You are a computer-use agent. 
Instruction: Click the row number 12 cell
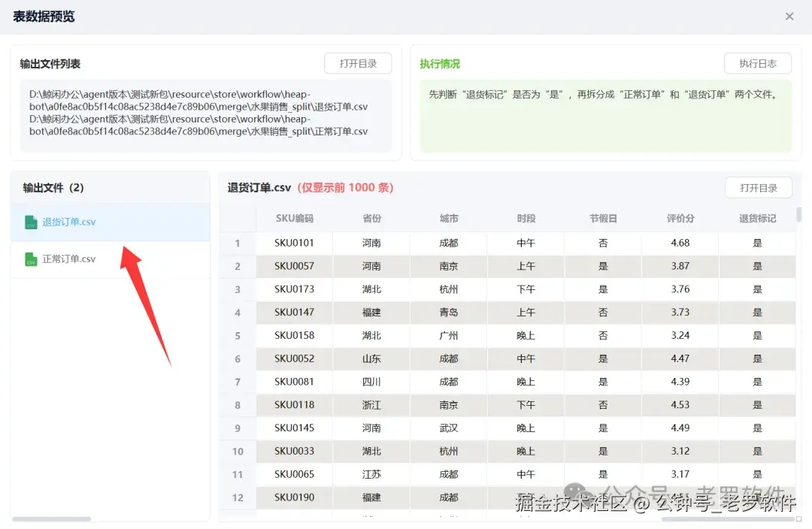pyautogui.click(x=238, y=497)
